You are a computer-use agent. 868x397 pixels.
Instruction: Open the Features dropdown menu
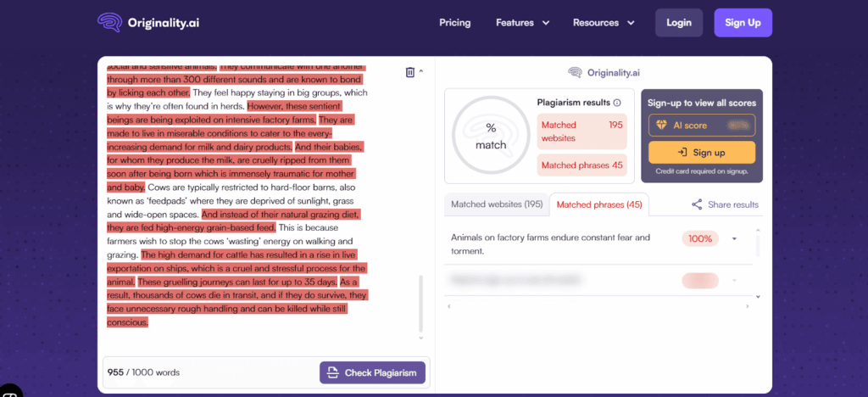click(x=522, y=23)
